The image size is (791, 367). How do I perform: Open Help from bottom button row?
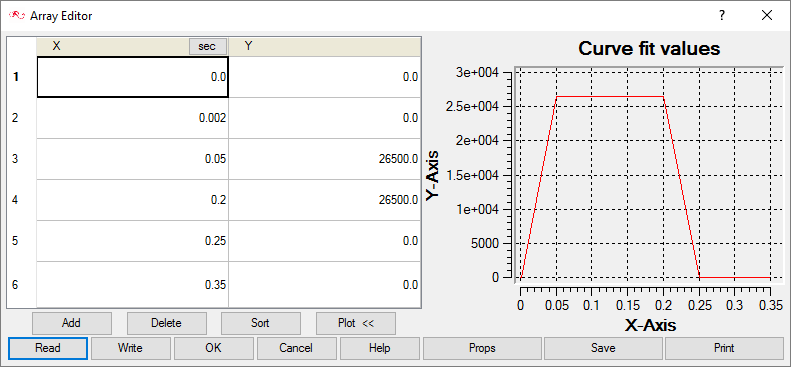click(x=380, y=348)
